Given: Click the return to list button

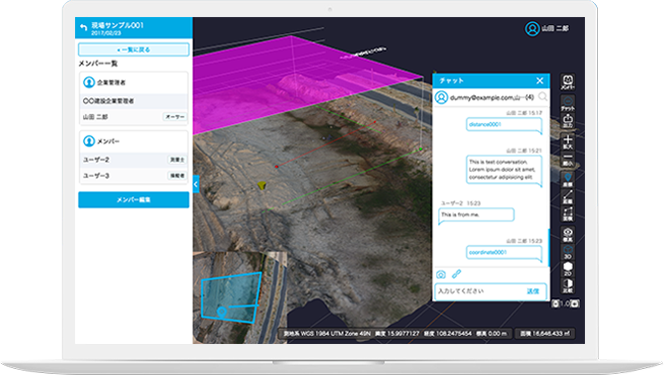Looking at the screenshot, I should (133, 50).
